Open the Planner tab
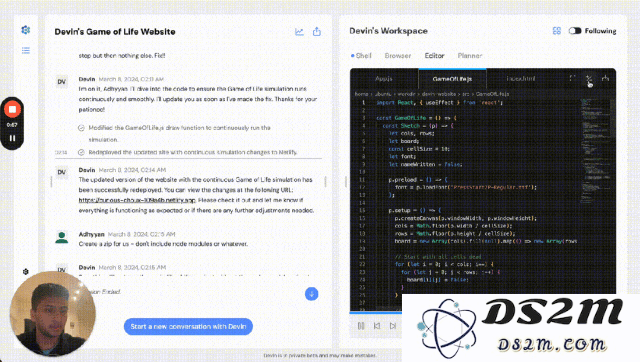 (470, 56)
